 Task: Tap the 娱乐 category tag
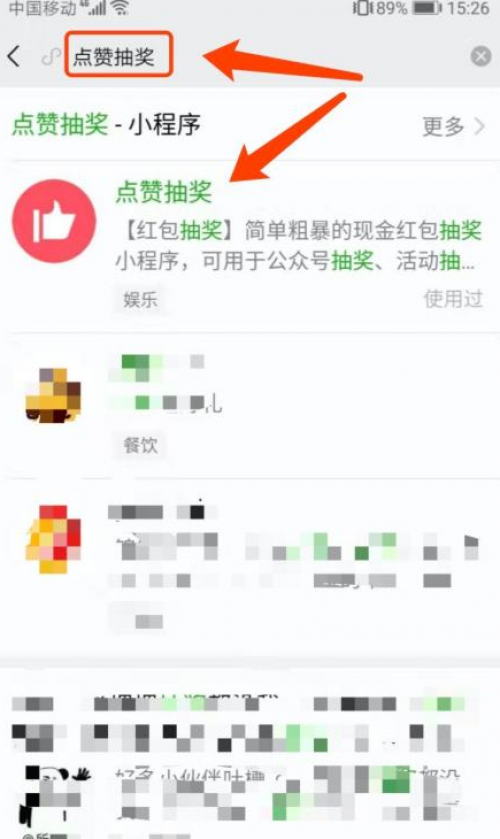coord(140,299)
